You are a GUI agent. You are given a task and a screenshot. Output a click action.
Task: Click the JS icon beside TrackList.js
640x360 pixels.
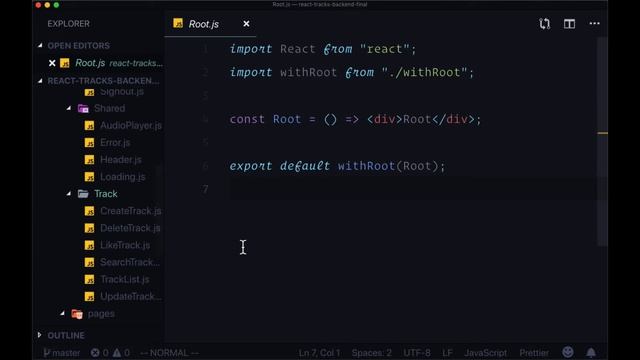pyautogui.click(x=89, y=280)
